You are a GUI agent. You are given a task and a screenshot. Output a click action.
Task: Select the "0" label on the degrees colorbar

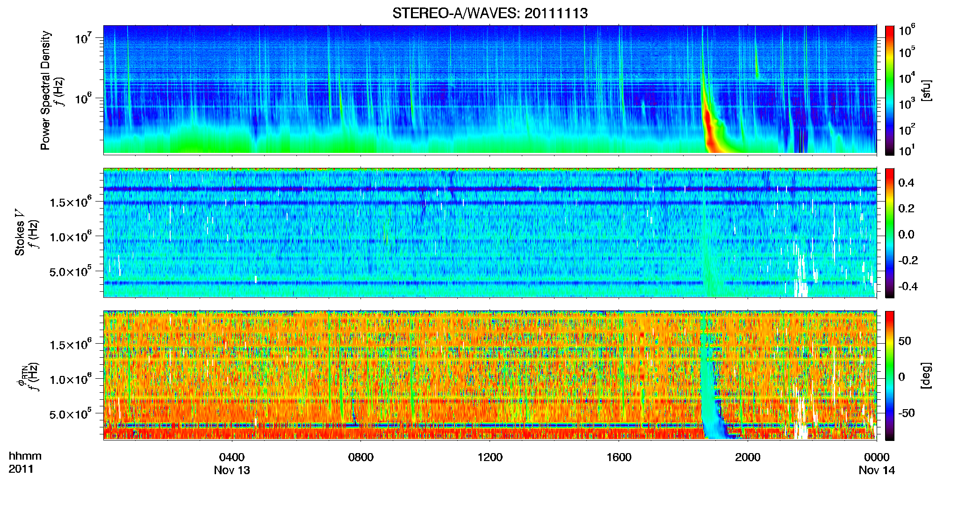click(x=901, y=376)
